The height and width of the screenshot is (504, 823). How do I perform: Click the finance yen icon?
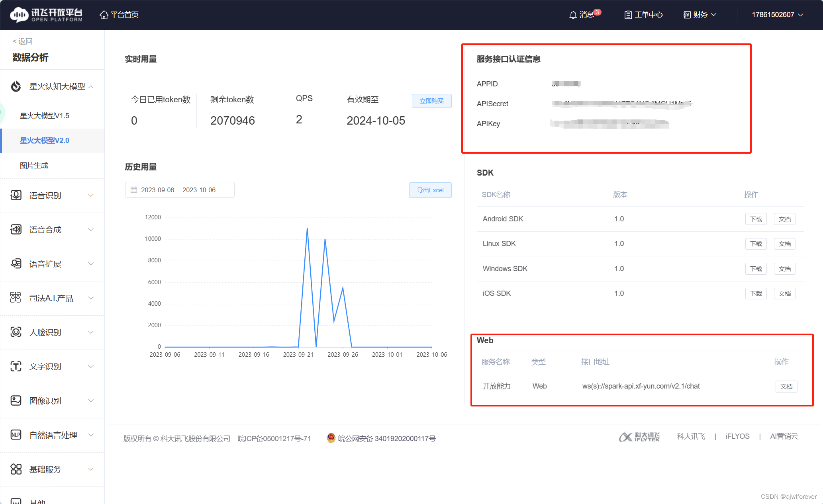coord(687,15)
